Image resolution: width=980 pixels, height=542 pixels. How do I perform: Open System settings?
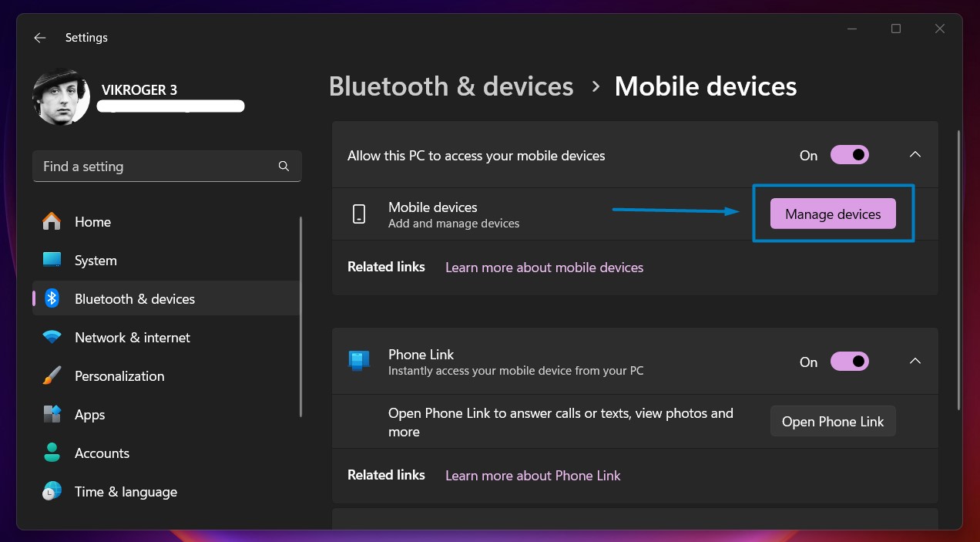click(x=166, y=261)
